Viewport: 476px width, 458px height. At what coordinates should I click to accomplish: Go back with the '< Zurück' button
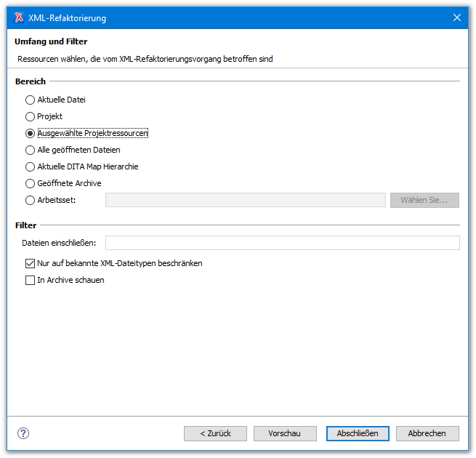click(215, 433)
